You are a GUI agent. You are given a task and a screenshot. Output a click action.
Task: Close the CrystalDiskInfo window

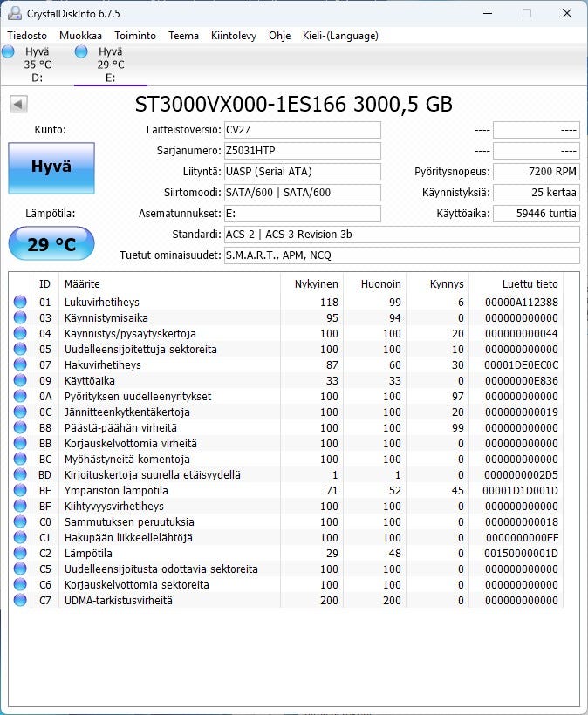567,14
